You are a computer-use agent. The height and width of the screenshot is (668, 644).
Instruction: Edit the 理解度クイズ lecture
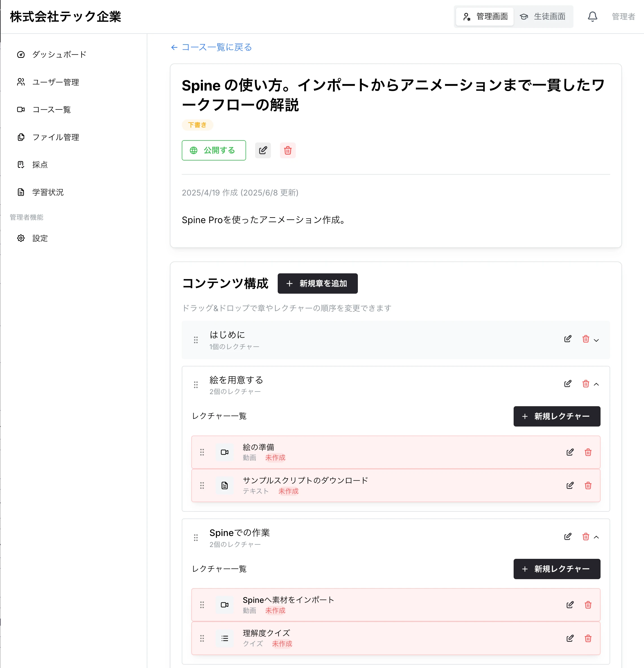[570, 638]
